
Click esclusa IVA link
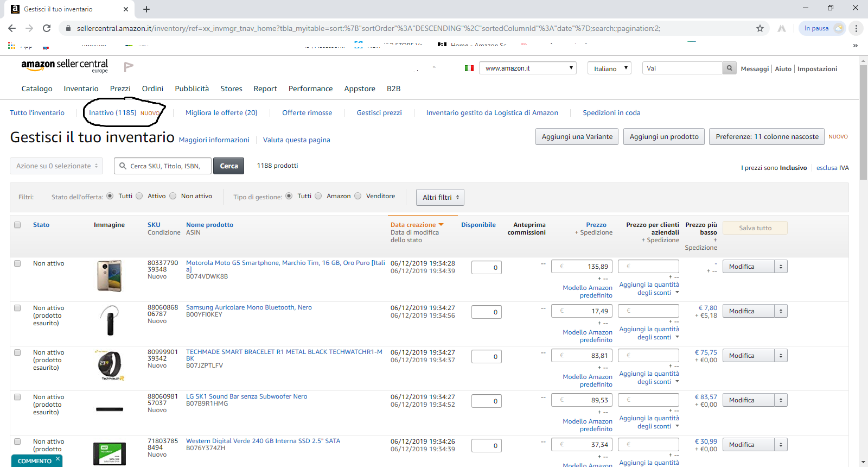click(833, 168)
